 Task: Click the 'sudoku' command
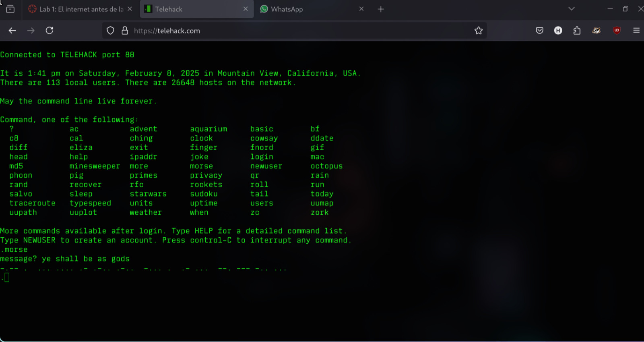(204, 194)
